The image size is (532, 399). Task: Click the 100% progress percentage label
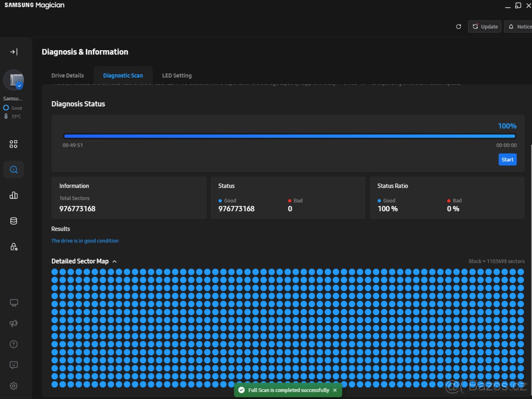tap(507, 126)
